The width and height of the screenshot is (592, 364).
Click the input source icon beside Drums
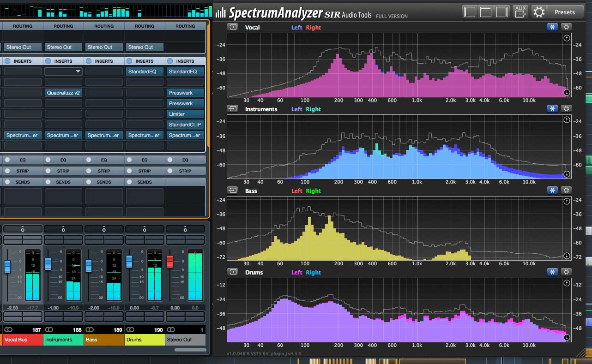coord(232,272)
